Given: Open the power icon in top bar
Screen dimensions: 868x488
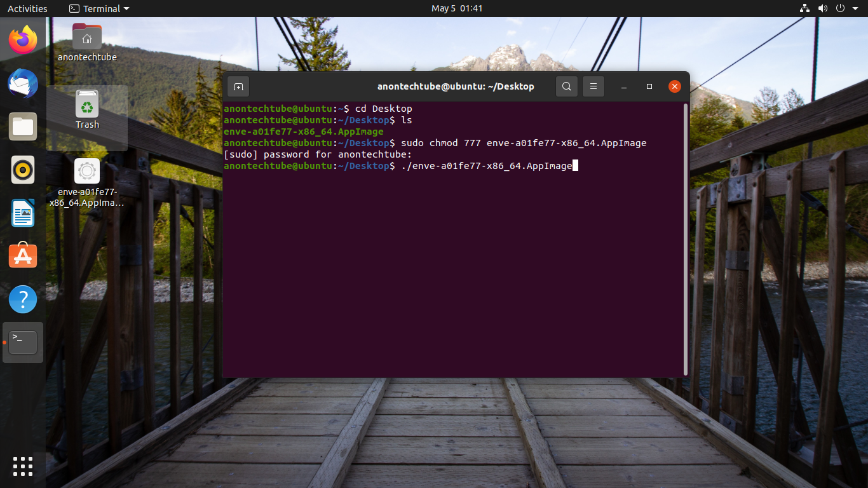Looking at the screenshot, I should click(x=840, y=8).
